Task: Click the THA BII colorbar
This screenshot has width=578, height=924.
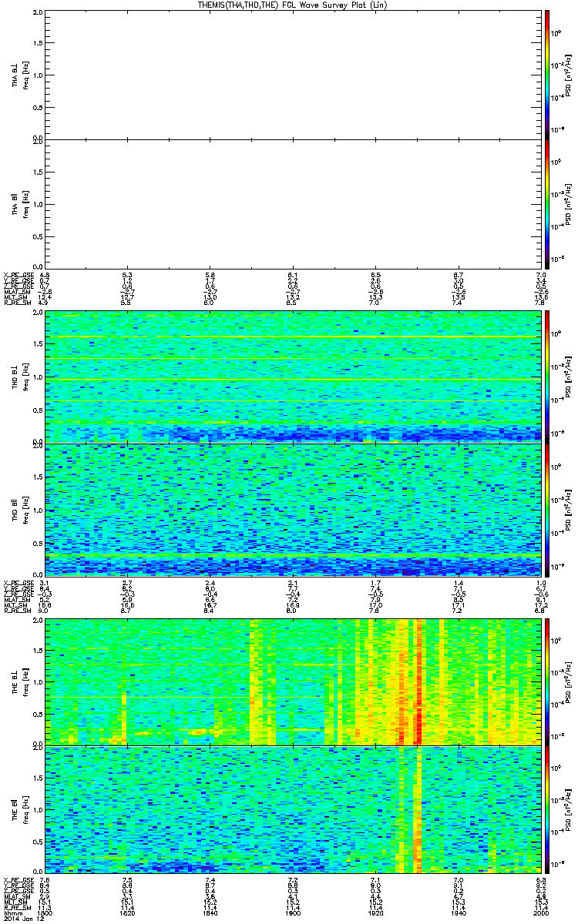Action: [546, 203]
